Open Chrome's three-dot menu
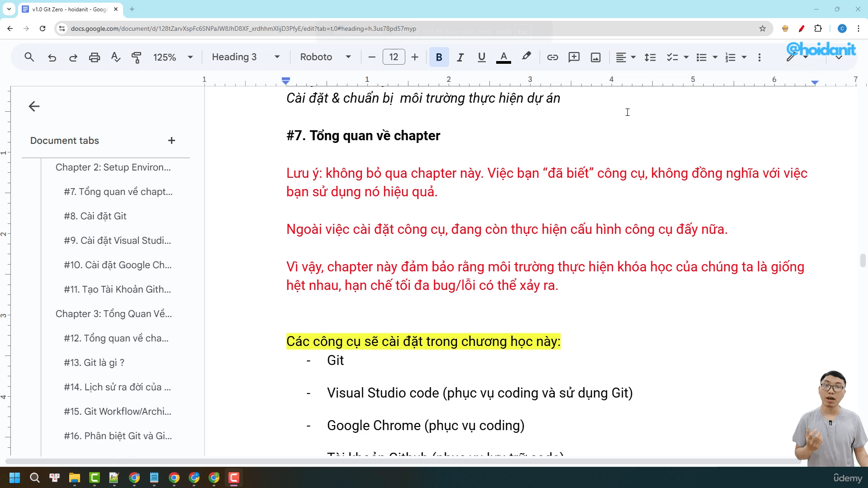868x488 pixels. pyautogui.click(x=859, y=28)
